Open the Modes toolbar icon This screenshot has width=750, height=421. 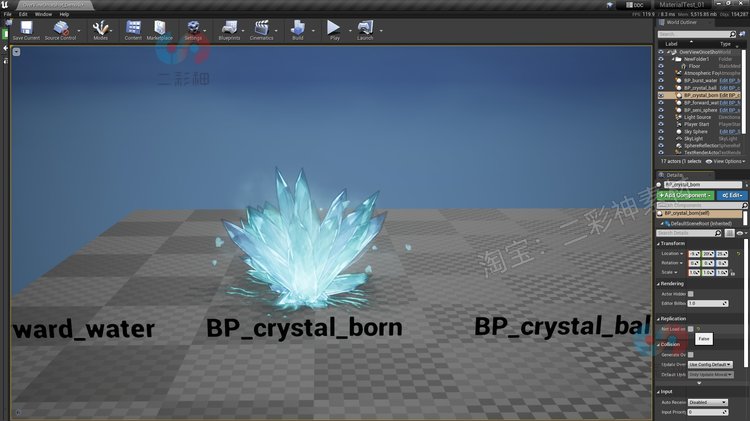(100, 30)
